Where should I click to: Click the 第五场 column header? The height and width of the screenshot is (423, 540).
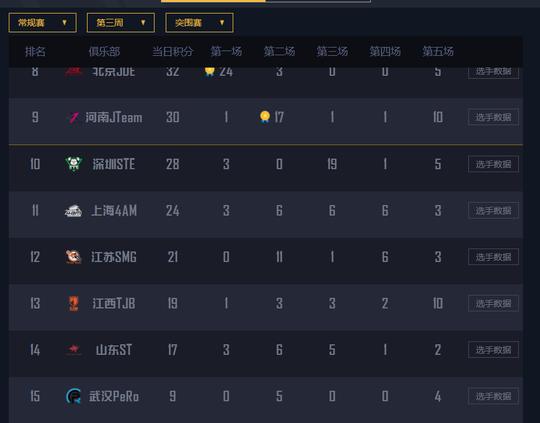(438, 52)
